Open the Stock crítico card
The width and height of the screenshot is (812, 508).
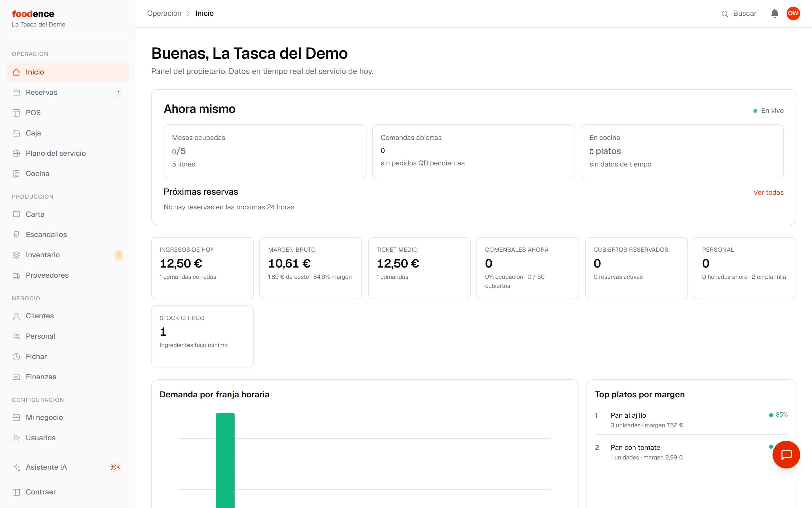click(x=202, y=336)
